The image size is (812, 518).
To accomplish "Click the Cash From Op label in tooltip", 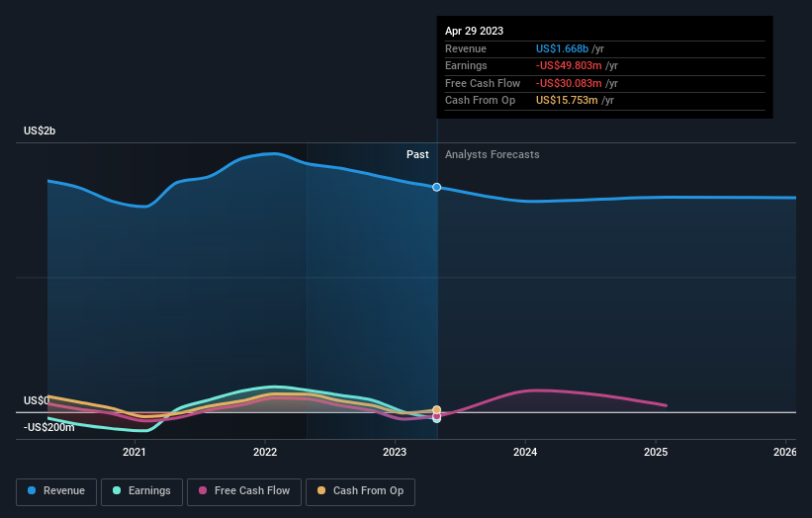I will (x=480, y=101).
